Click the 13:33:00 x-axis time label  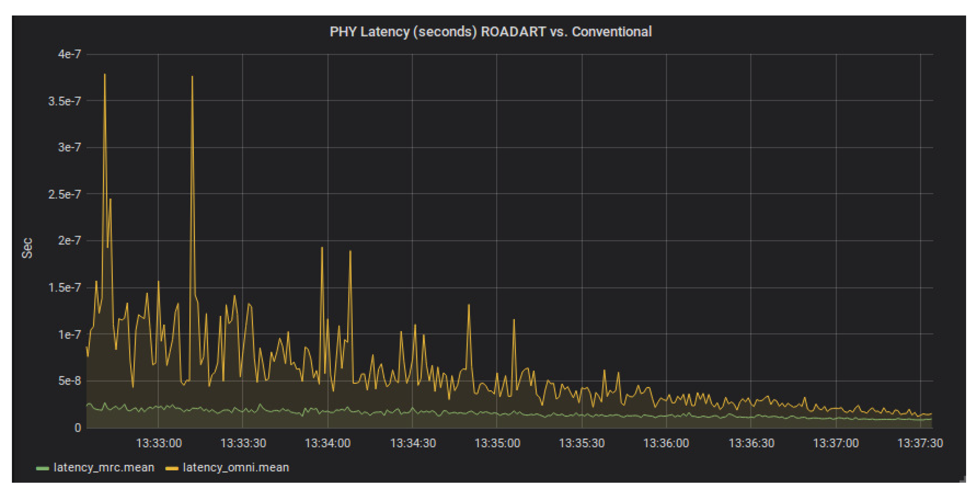point(159,443)
